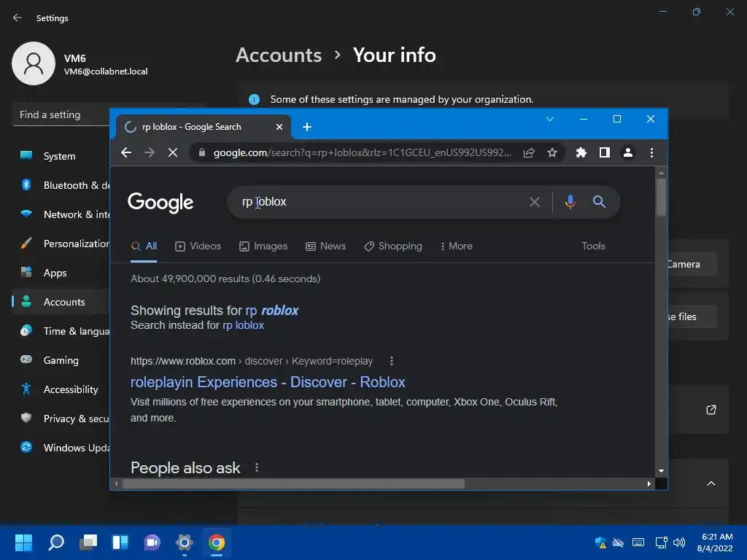747x560 pixels.
Task: Open Chrome profile avatar icon
Action: point(628,152)
